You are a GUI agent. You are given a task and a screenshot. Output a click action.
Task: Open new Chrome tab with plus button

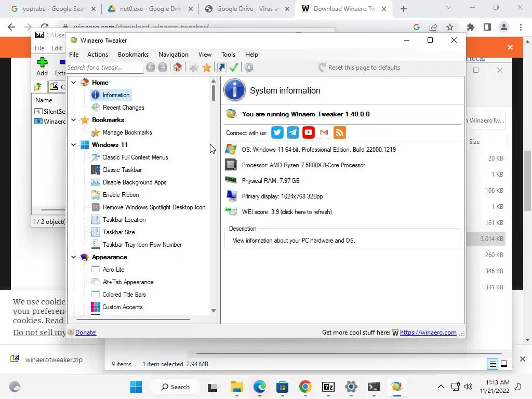pos(403,9)
